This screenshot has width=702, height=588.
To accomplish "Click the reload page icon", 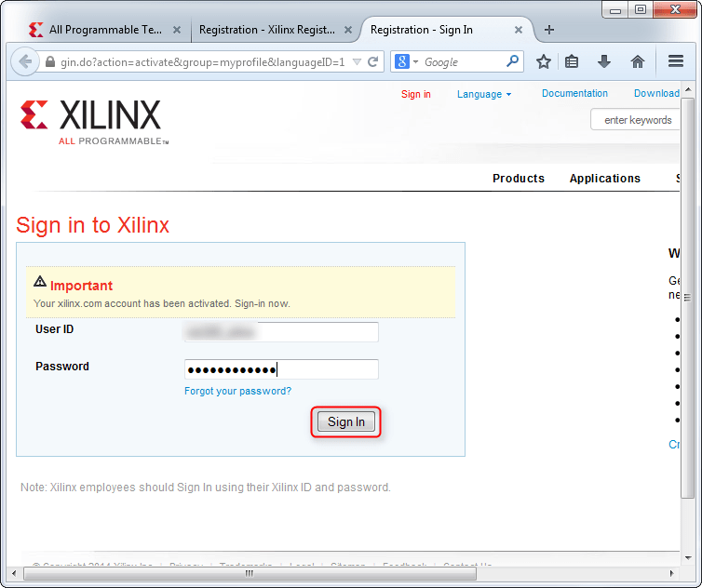I will 373,62.
